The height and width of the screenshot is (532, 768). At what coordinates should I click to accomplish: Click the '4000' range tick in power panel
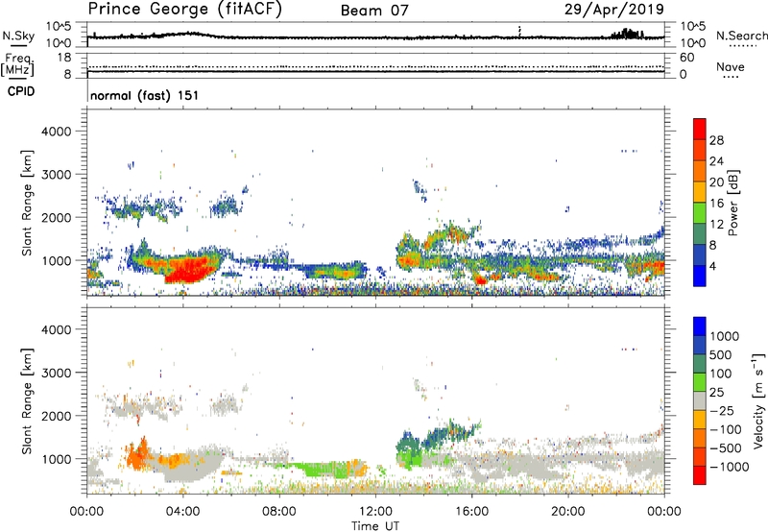[x=57, y=132]
